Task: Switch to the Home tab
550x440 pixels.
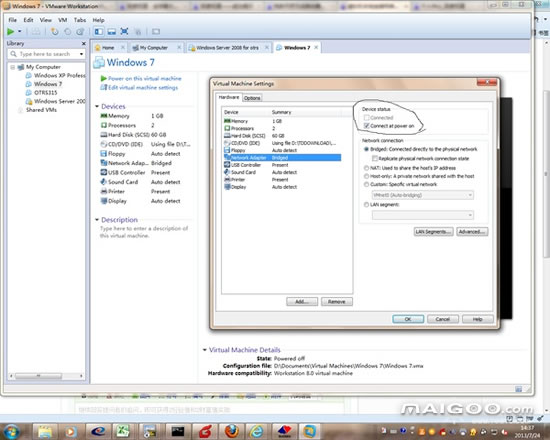Action: pyautogui.click(x=108, y=48)
